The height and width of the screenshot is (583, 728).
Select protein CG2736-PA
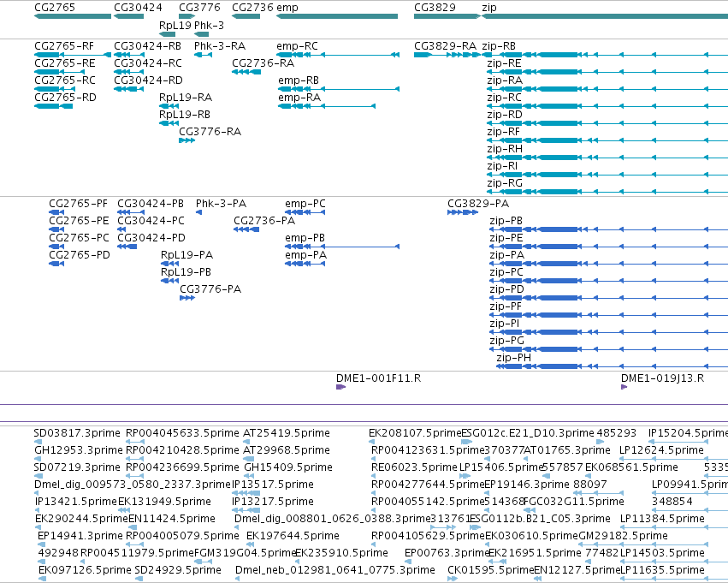[264, 221]
